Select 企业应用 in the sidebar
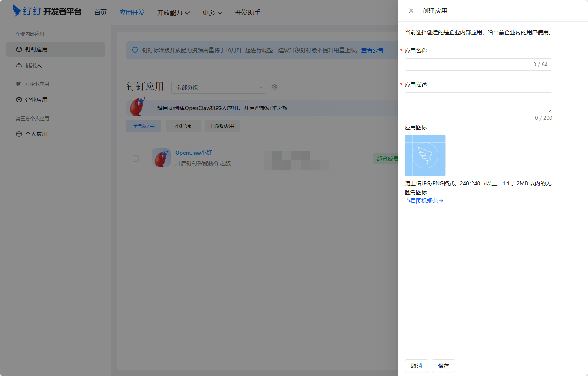This screenshot has height=376, width=588. (56, 100)
